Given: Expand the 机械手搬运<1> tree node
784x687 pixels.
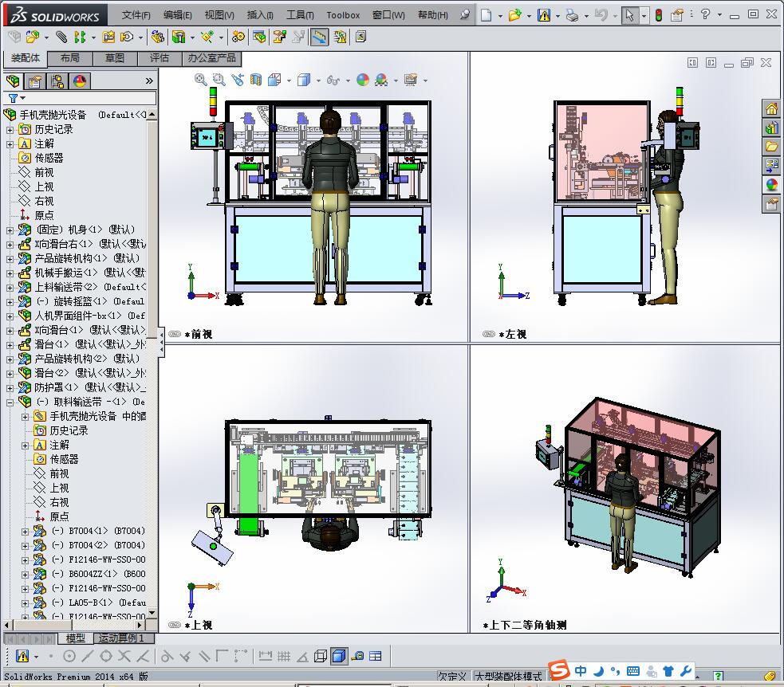Looking at the screenshot, I should click(x=10, y=273).
